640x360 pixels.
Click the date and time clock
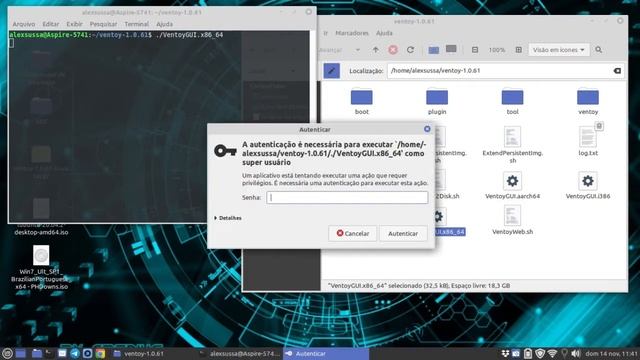pos(611,353)
